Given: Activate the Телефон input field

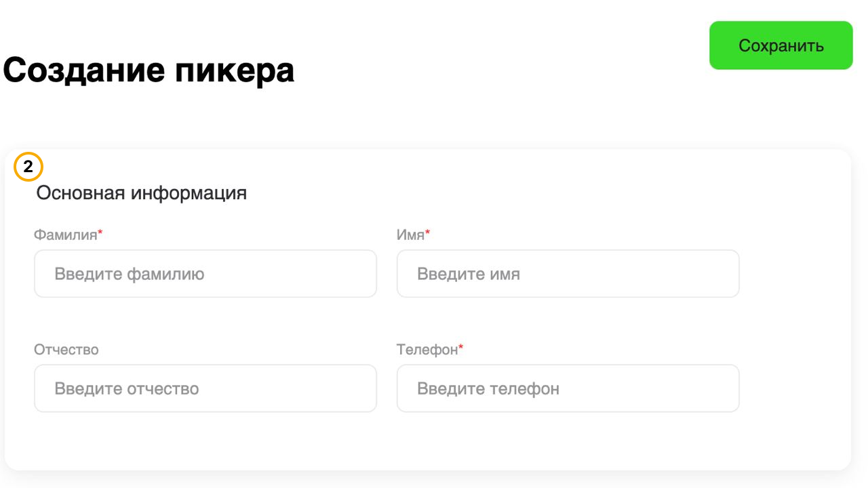Looking at the screenshot, I should click(568, 389).
